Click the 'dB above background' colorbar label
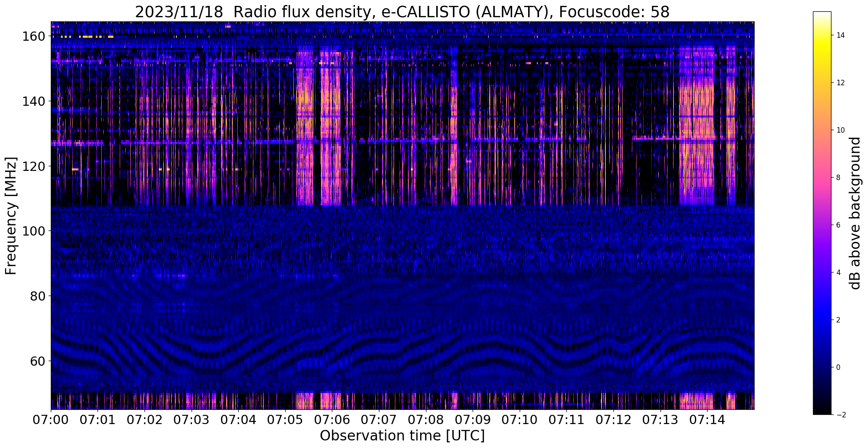 [x=855, y=213]
